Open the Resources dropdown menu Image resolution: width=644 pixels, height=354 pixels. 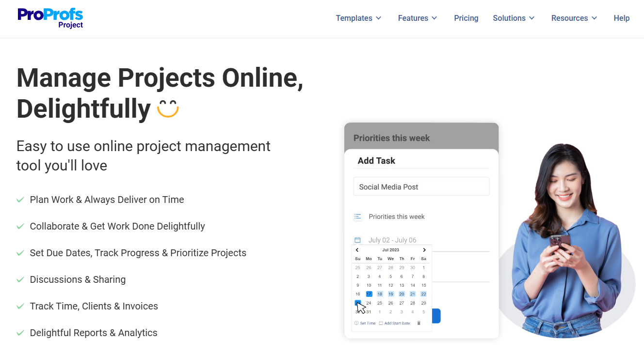[x=574, y=18]
